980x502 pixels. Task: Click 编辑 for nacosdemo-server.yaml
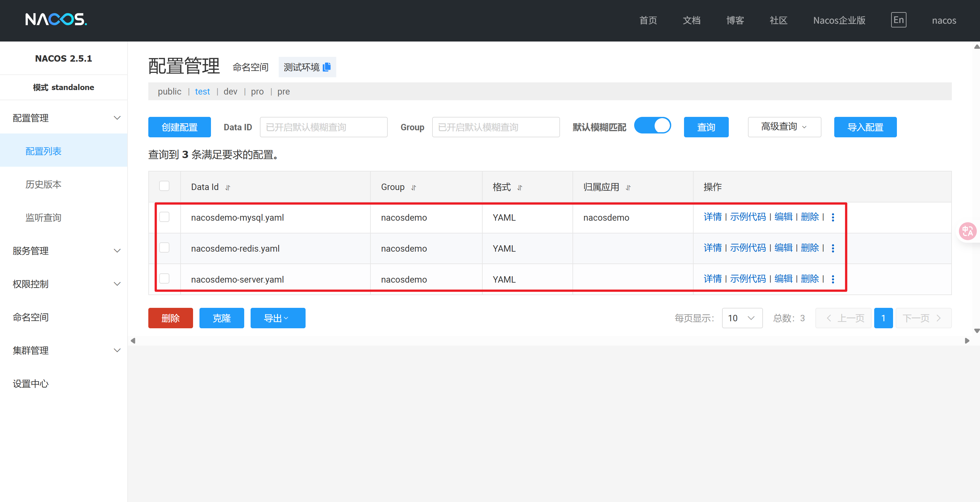(x=783, y=279)
